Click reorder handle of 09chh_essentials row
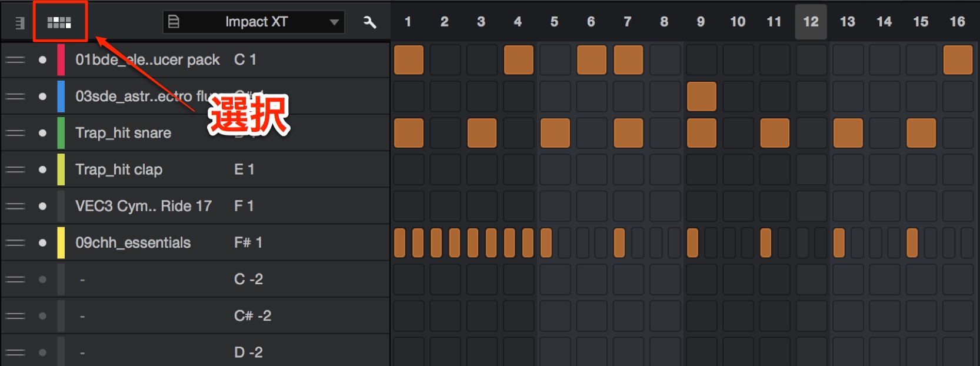Viewport: 980px width, 366px height. [15, 242]
